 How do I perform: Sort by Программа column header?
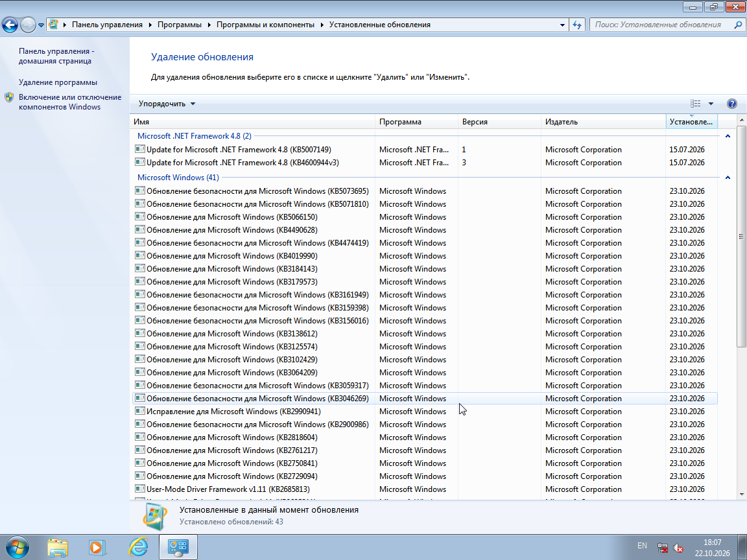pyautogui.click(x=416, y=122)
